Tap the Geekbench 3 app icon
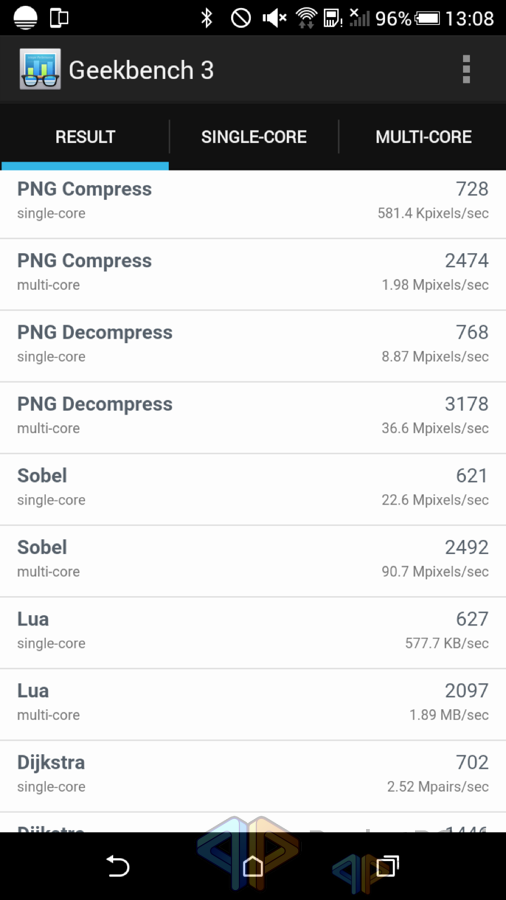This screenshot has width=506, height=900. [40, 69]
